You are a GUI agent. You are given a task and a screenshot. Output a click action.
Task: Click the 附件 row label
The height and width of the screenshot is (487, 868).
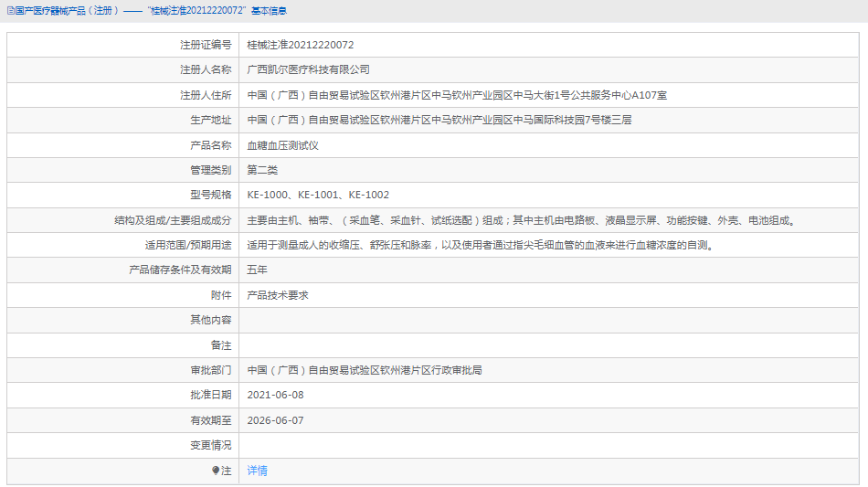point(221,295)
